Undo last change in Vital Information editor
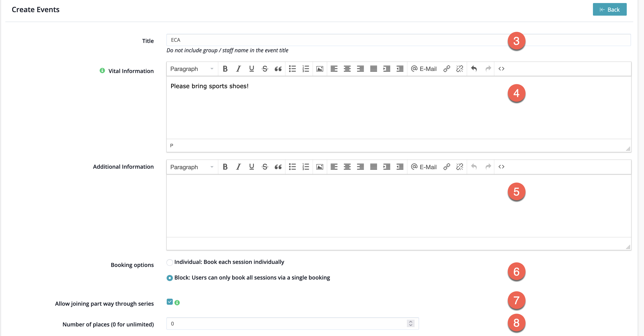The width and height of the screenshot is (644, 336). point(474,69)
